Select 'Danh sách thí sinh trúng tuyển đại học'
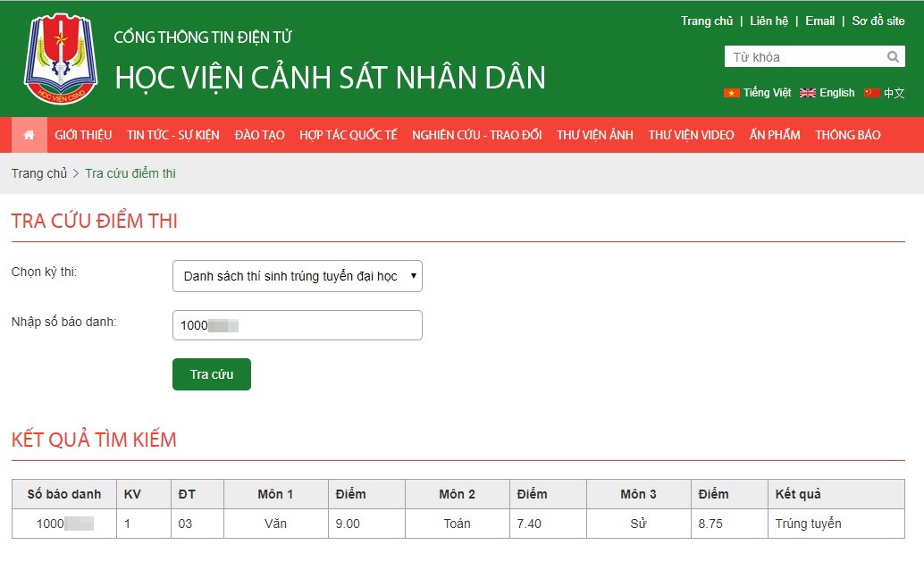This screenshot has height=570, width=924. point(286,276)
